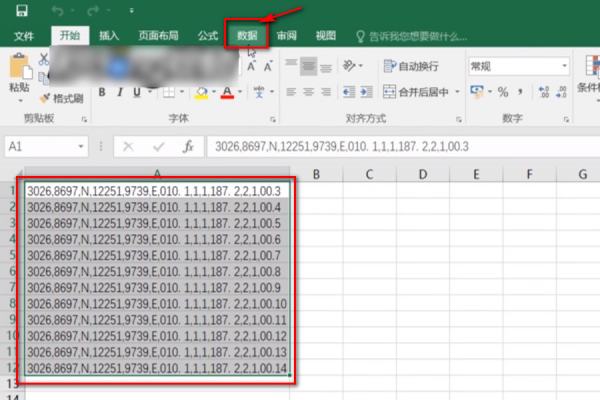
Task: Align text left
Action: point(291,92)
